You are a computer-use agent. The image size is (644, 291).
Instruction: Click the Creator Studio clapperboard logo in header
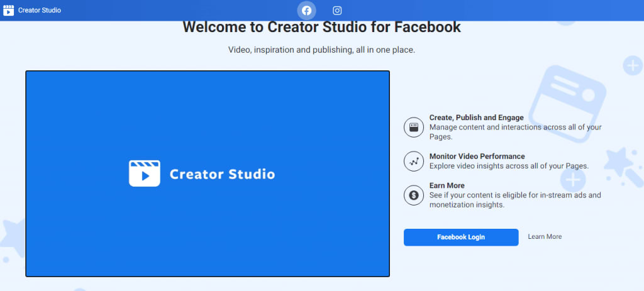pyautogui.click(x=8, y=10)
